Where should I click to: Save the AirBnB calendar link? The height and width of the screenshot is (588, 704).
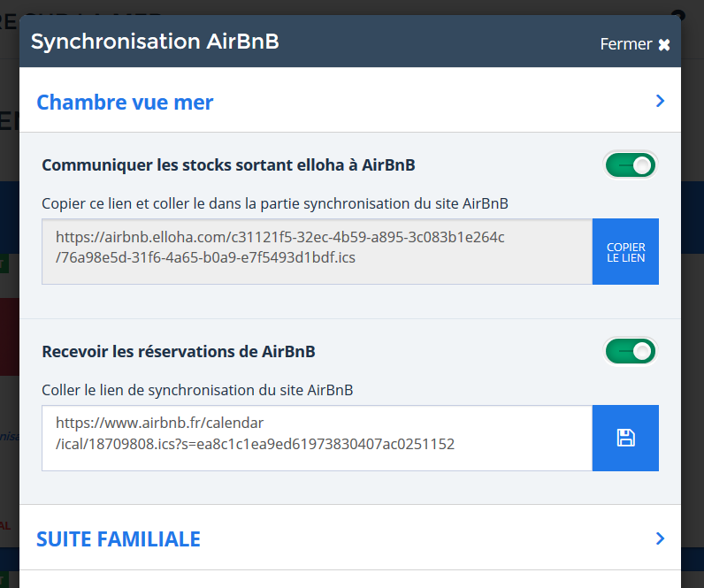[x=625, y=438]
